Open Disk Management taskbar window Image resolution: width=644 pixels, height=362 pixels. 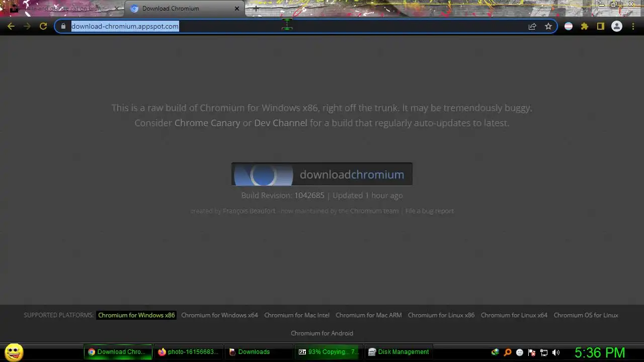[398, 352]
